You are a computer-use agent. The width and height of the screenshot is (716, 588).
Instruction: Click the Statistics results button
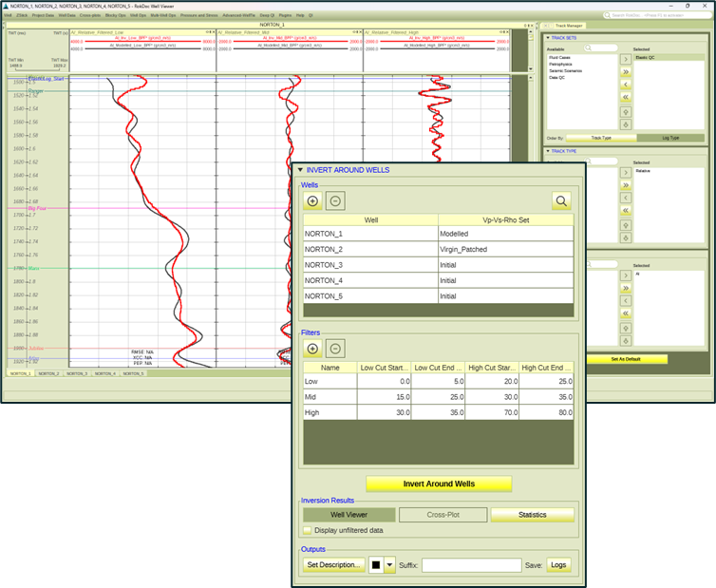pos(532,515)
